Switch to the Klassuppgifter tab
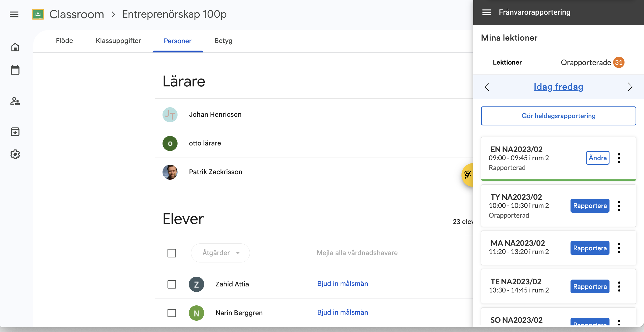Image resolution: width=644 pixels, height=332 pixels. [118, 41]
